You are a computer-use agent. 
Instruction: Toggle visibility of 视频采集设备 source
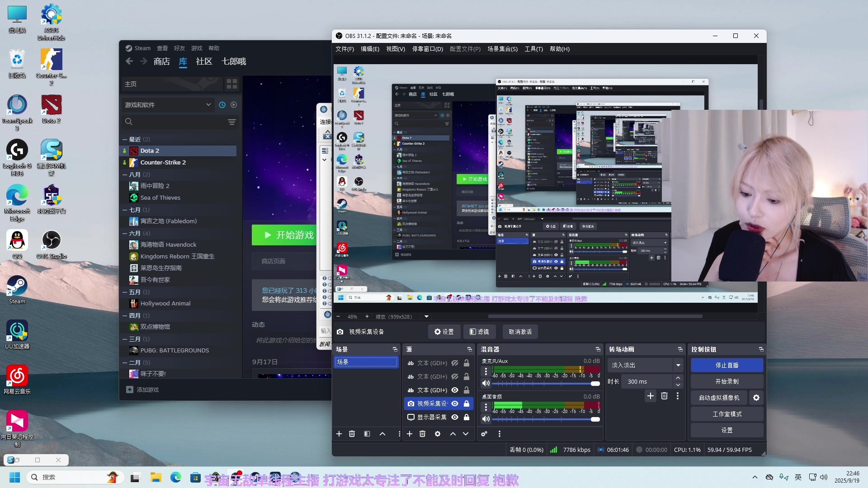click(x=455, y=404)
